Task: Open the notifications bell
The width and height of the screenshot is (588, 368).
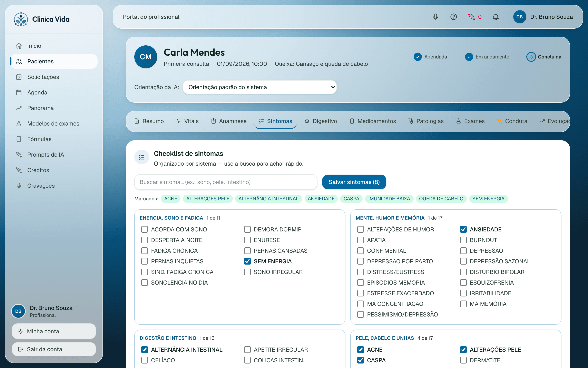Action: [x=496, y=17]
